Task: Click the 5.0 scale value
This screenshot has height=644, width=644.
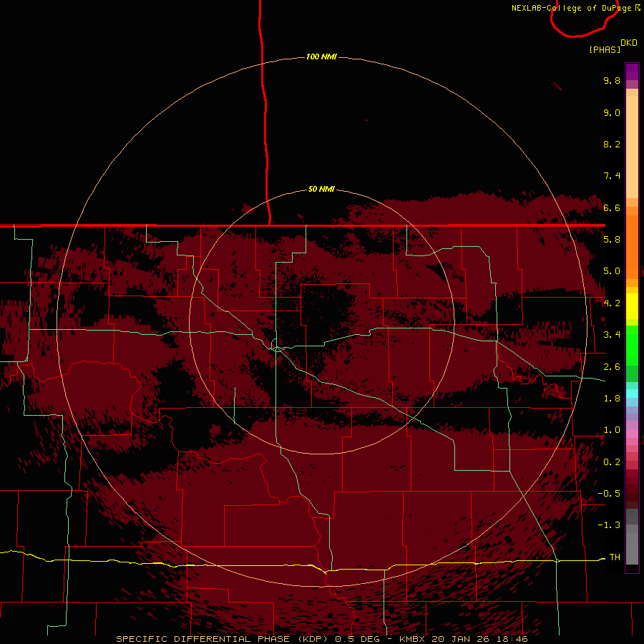Action: point(612,271)
